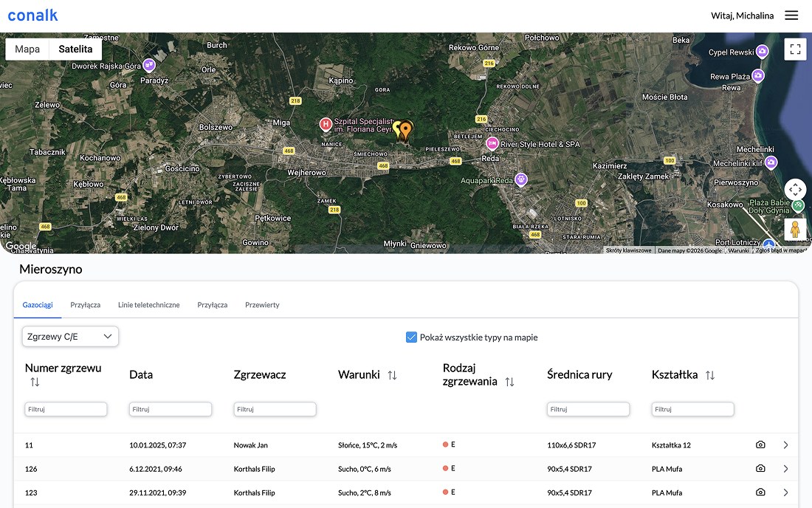Open map camera controls button
This screenshot has height=508, width=812.
point(796,190)
